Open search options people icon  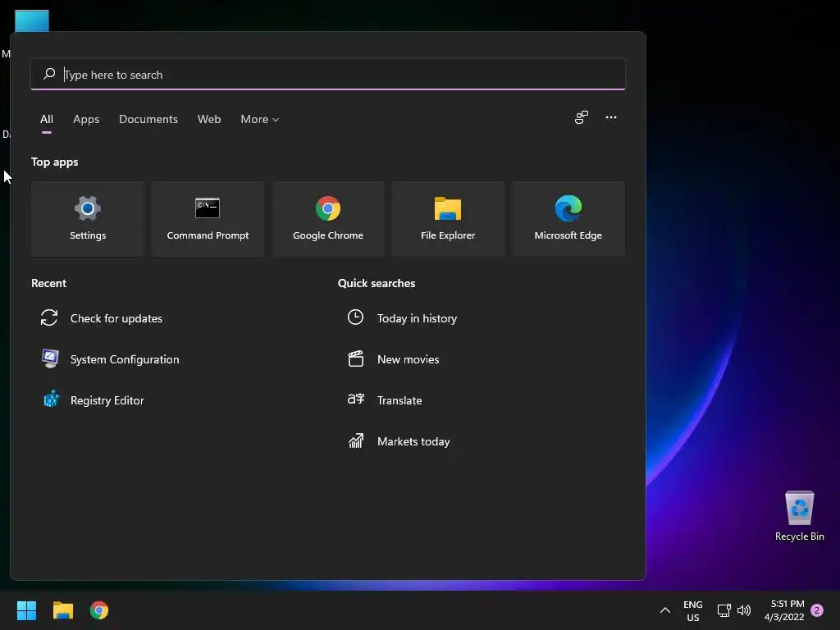[x=582, y=117]
